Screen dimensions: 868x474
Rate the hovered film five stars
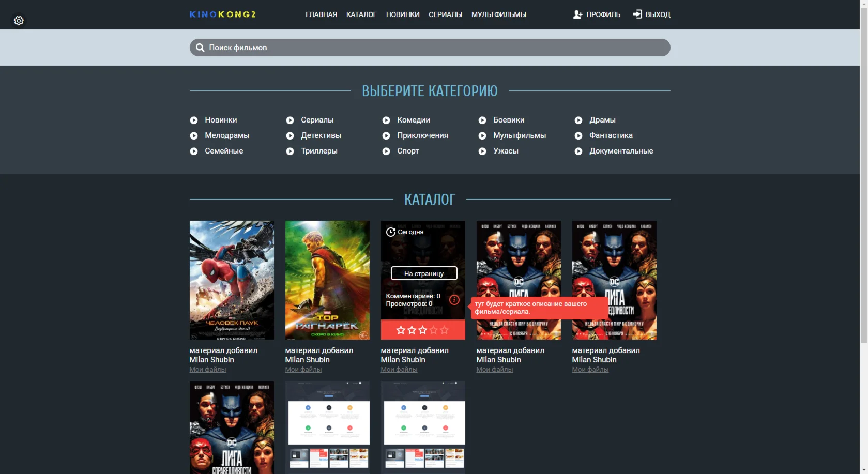click(x=445, y=330)
